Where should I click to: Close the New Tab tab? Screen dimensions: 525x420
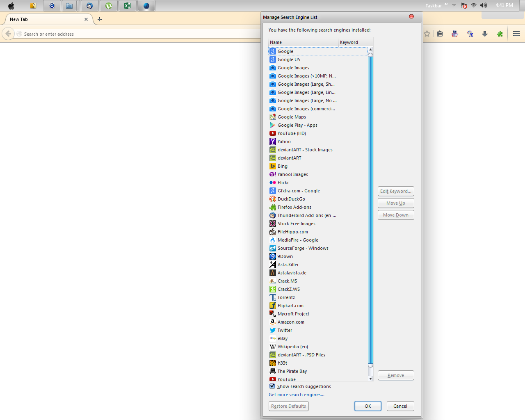pos(86,19)
